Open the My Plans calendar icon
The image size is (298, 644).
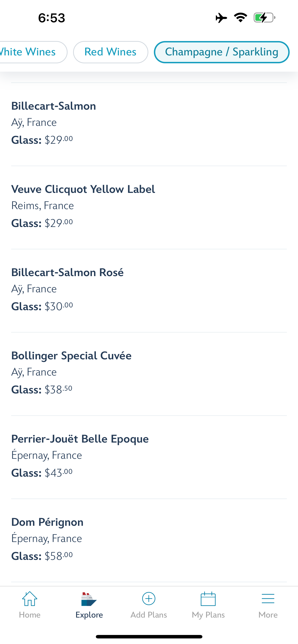pyautogui.click(x=208, y=599)
